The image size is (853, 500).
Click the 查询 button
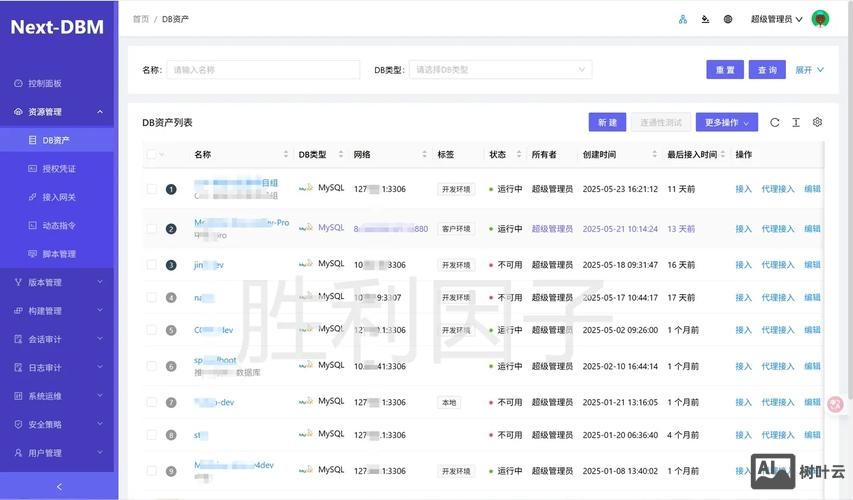coord(767,70)
